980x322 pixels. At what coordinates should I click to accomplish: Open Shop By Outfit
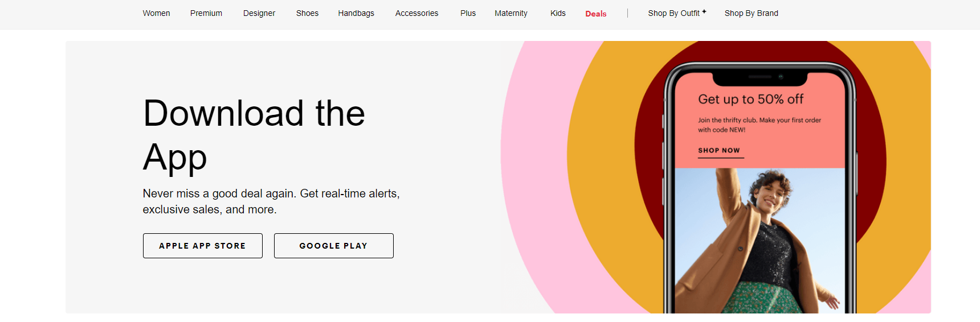pos(673,13)
